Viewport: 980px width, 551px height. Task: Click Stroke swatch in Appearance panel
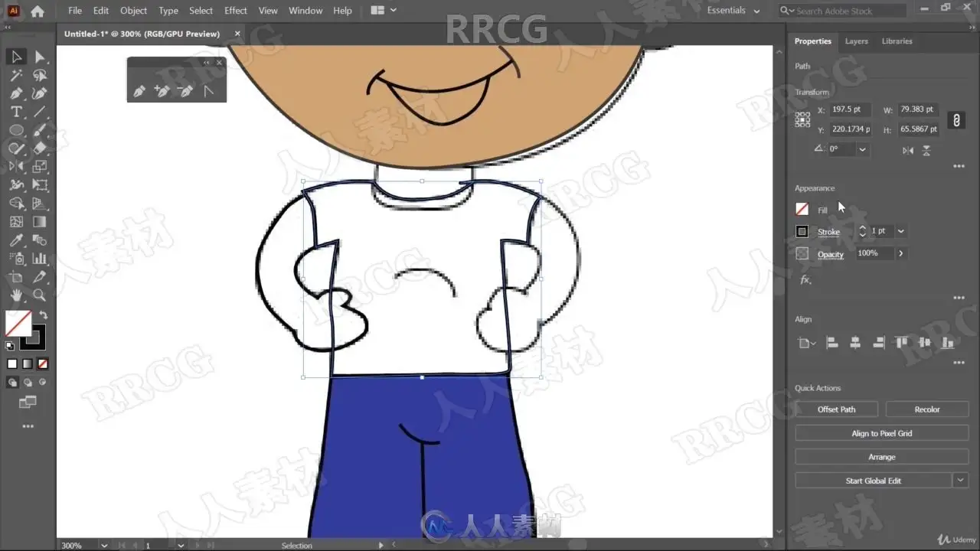pyautogui.click(x=802, y=231)
